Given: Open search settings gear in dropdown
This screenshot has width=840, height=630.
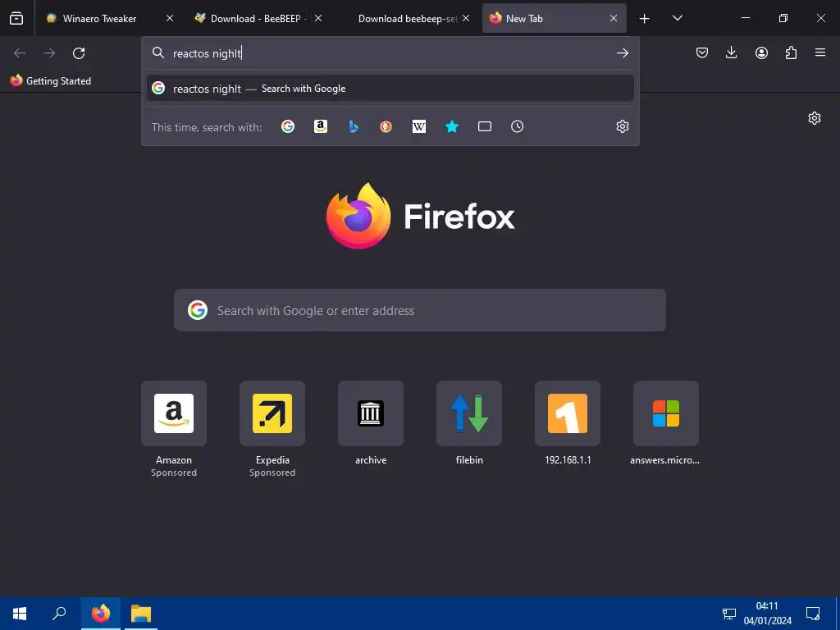Looking at the screenshot, I should click(x=622, y=126).
